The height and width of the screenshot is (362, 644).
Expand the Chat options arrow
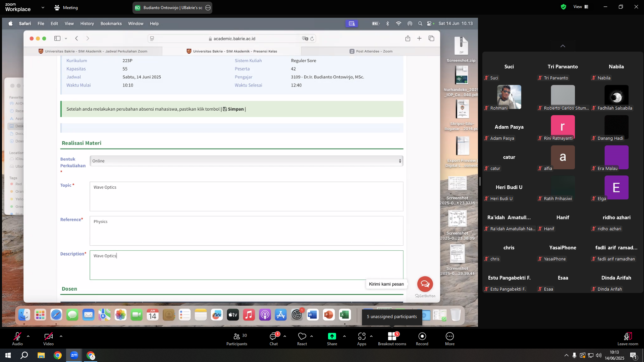[x=285, y=336]
